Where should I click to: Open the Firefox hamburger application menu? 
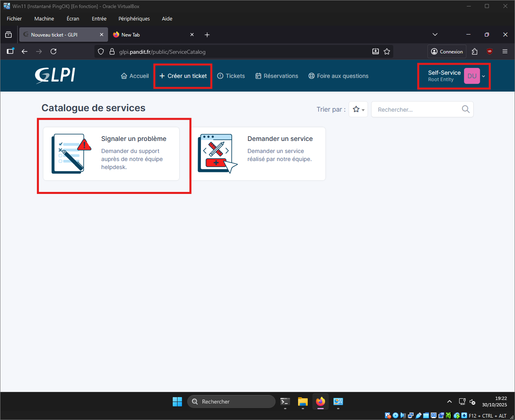pyautogui.click(x=505, y=51)
